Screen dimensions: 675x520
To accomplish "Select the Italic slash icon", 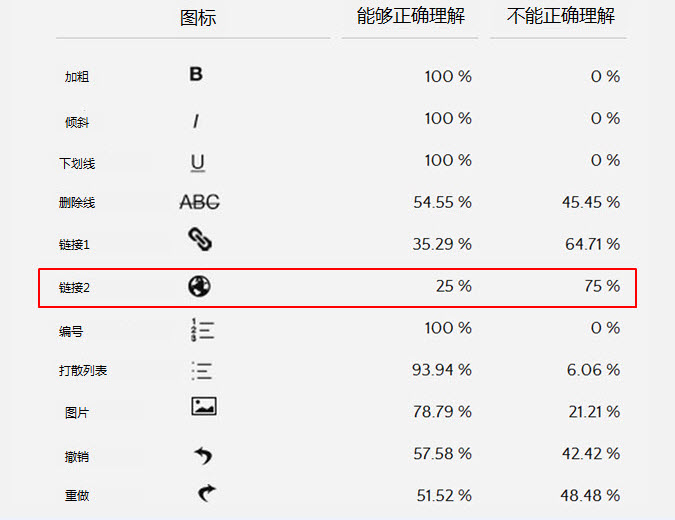I will (x=196, y=121).
